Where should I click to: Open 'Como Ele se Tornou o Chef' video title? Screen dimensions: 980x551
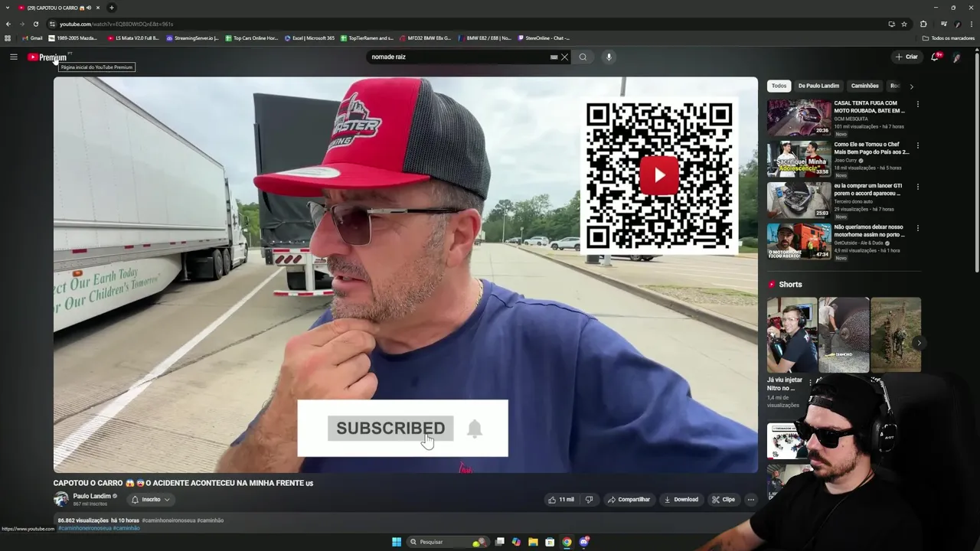tap(871, 148)
